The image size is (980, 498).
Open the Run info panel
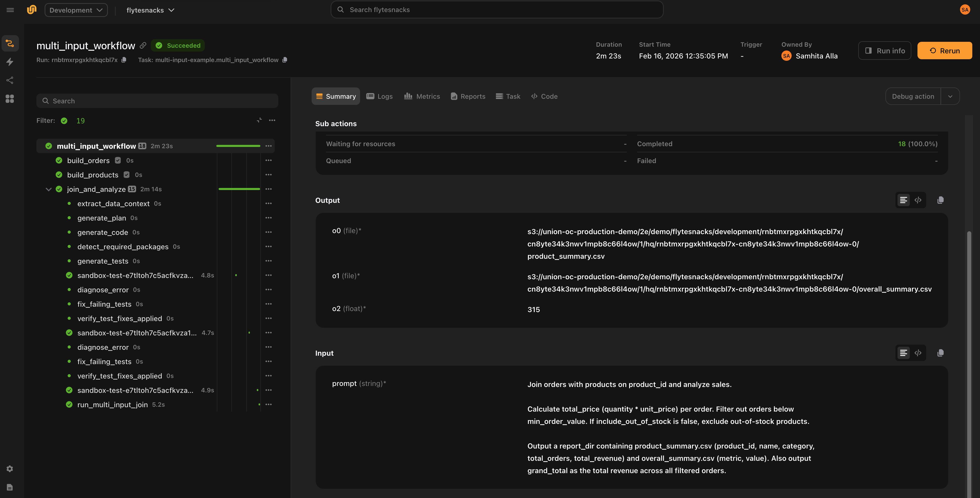pos(884,51)
